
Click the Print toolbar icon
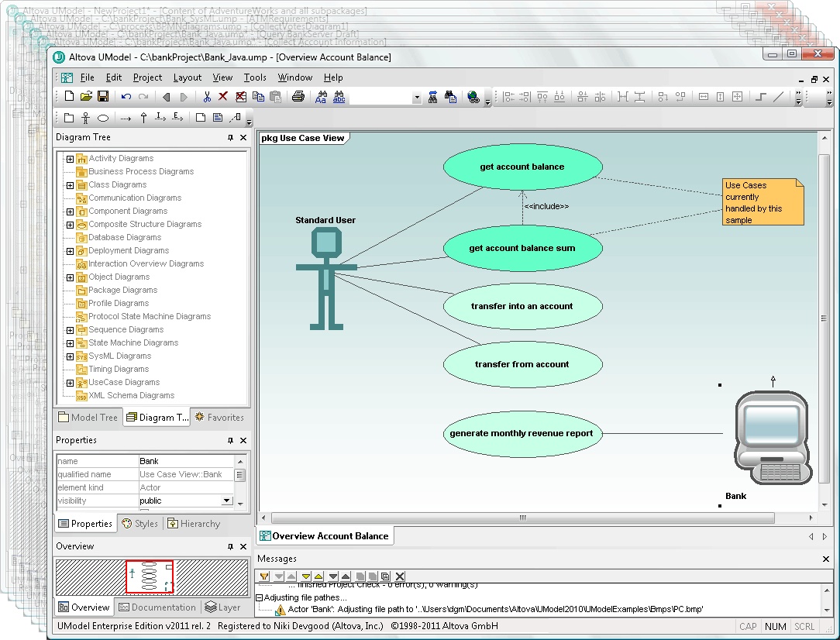tap(298, 97)
